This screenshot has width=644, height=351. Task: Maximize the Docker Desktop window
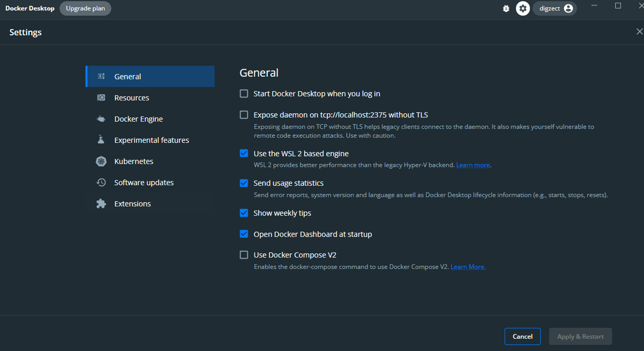pyautogui.click(x=618, y=5)
